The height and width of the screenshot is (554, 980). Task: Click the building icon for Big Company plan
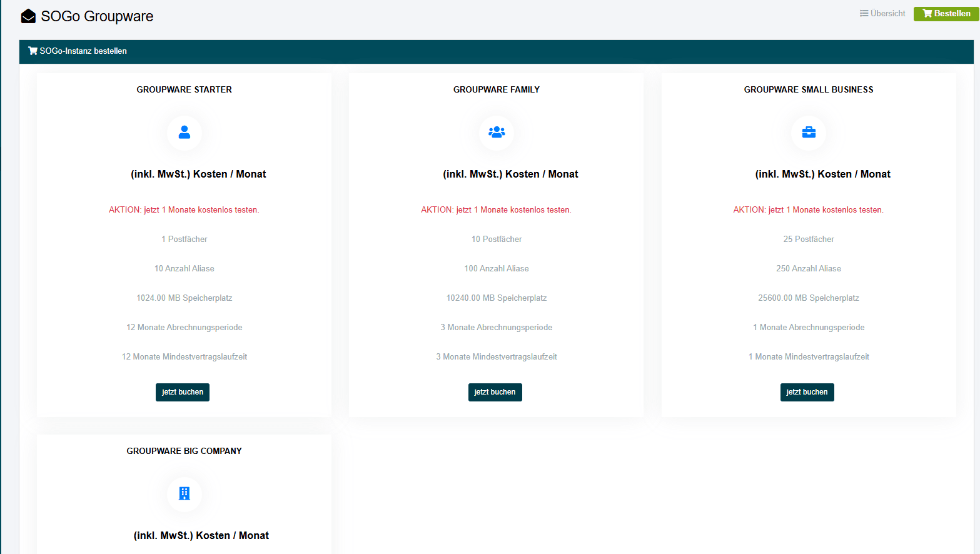(184, 493)
